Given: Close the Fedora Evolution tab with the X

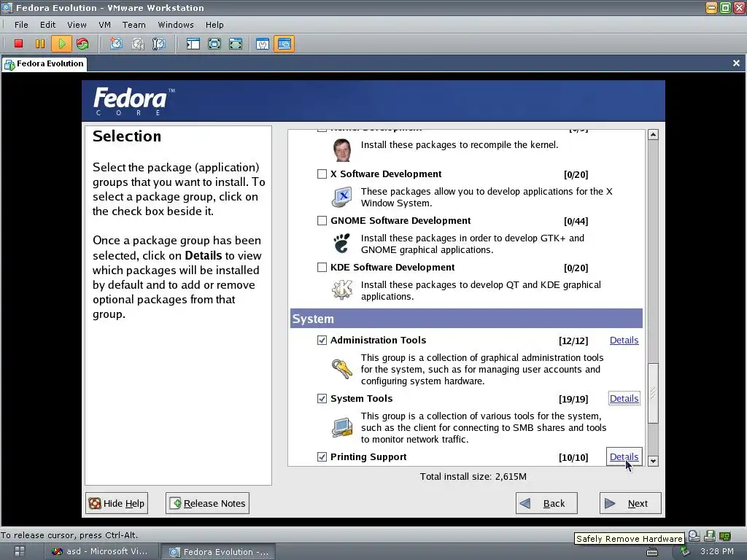Looking at the screenshot, I should click(x=736, y=63).
